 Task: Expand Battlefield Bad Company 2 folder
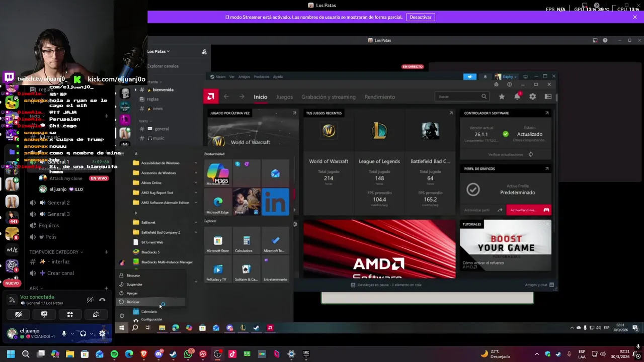coord(166,232)
